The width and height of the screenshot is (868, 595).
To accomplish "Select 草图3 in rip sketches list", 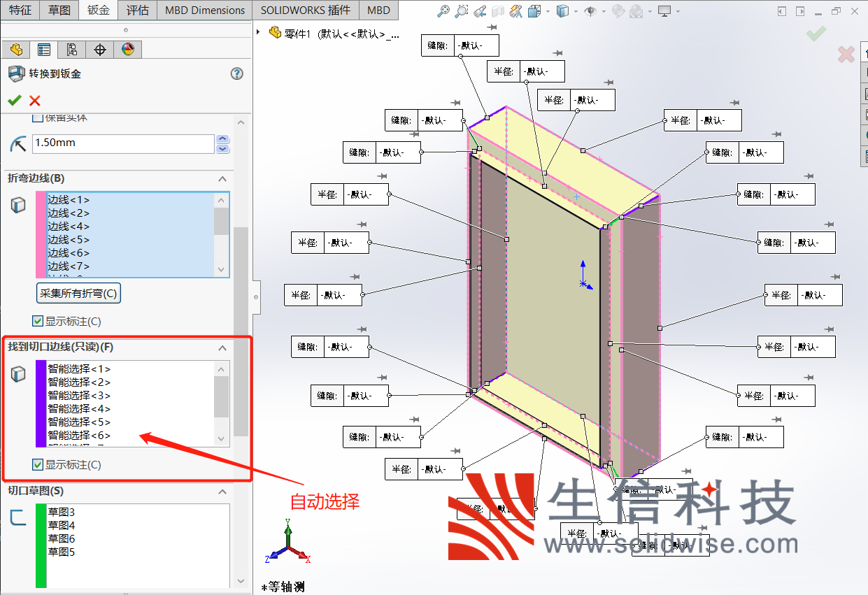I will pyautogui.click(x=61, y=512).
